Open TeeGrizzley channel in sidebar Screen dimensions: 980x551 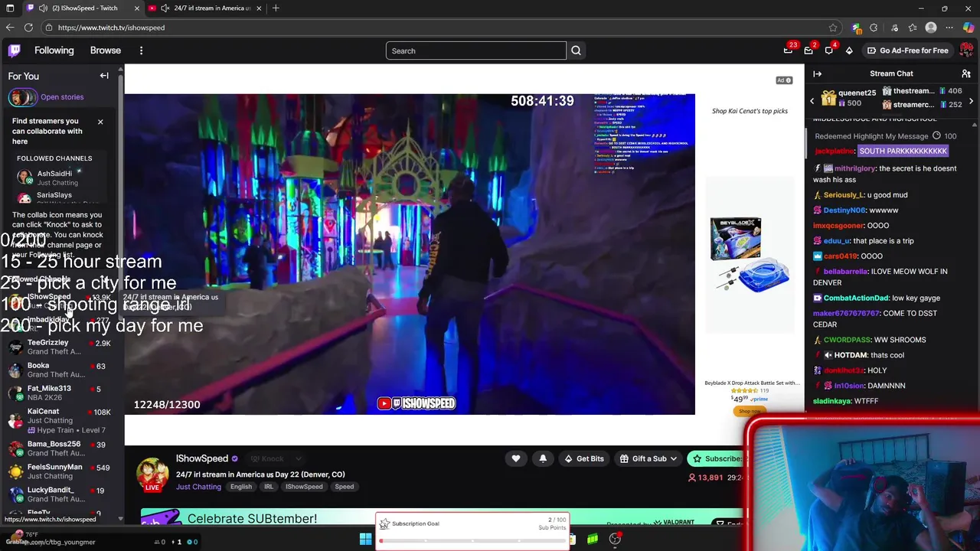(x=60, y=347)
